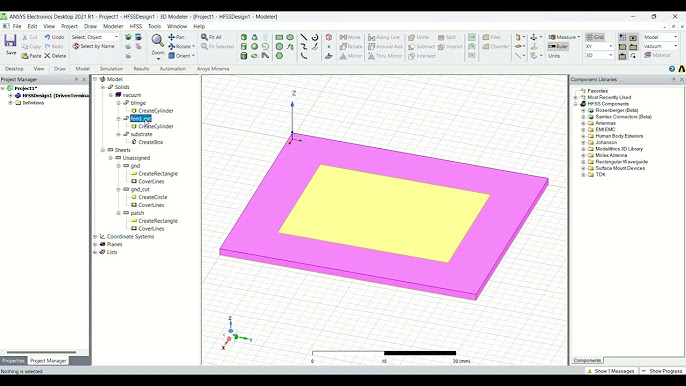The width and height of the screenshot is (686, 386).
Task: Click Show 1 Messages button
Action: pos(610,371)
